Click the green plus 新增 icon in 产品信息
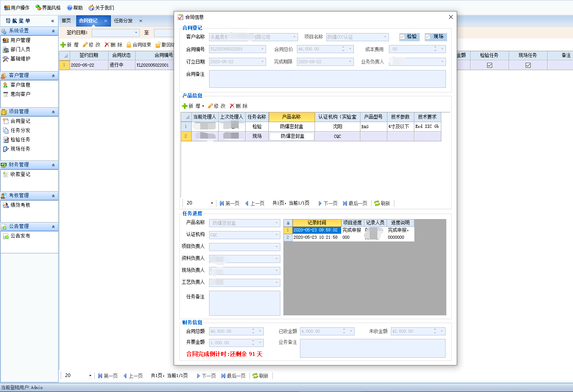This screenshot has height=392, width=573. (x=185, y=106)
